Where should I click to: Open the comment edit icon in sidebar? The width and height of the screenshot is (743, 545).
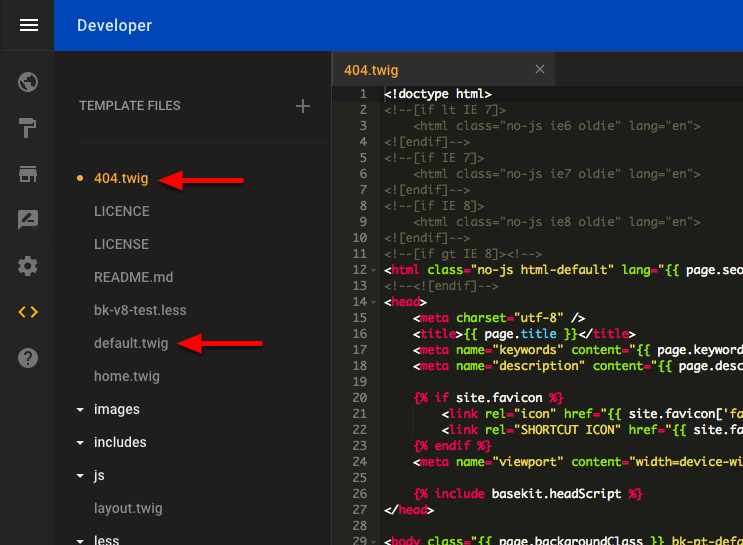point(28,219)
